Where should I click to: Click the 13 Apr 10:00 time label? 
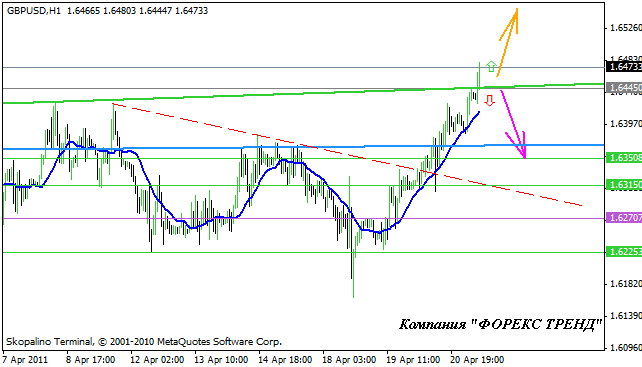(221, 360)
